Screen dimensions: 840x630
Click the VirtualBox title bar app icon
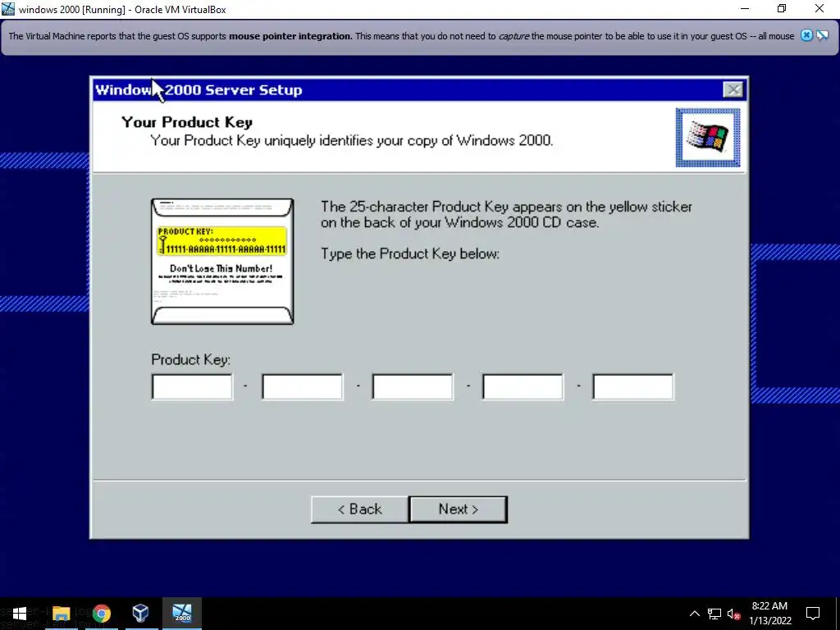click(8, 9)
